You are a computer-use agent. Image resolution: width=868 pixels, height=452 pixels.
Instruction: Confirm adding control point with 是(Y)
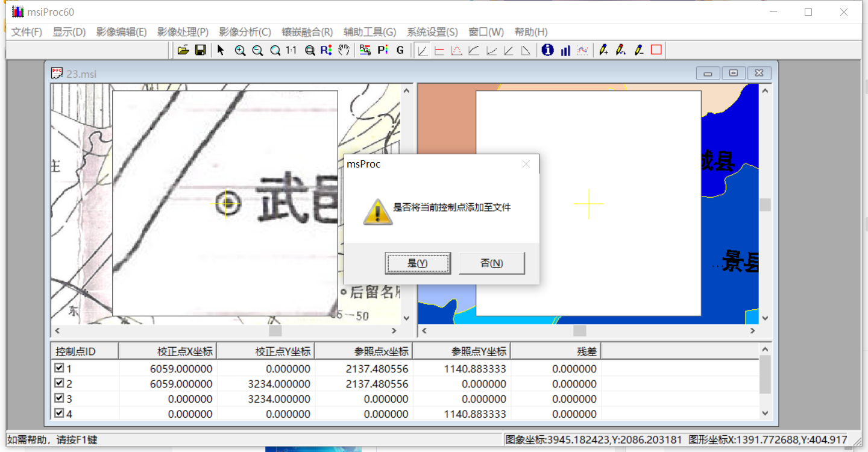click(x=418, y=263)
